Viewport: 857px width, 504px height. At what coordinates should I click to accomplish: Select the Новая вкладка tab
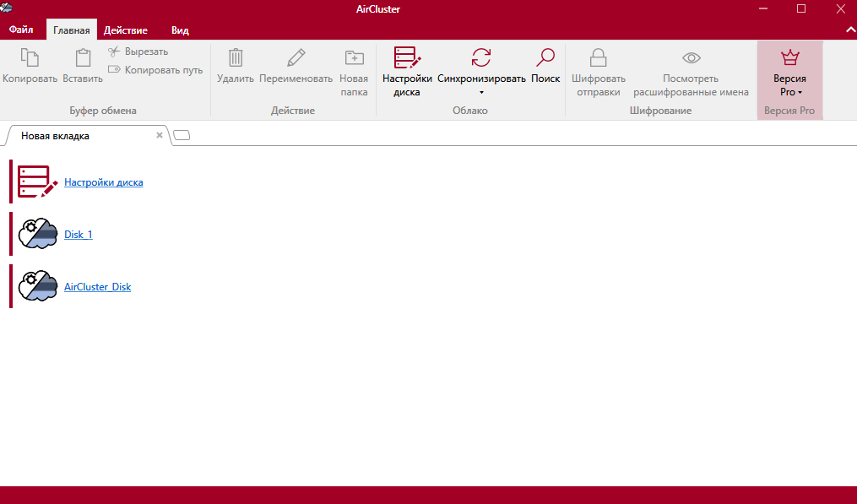click(x=88, y=136)
